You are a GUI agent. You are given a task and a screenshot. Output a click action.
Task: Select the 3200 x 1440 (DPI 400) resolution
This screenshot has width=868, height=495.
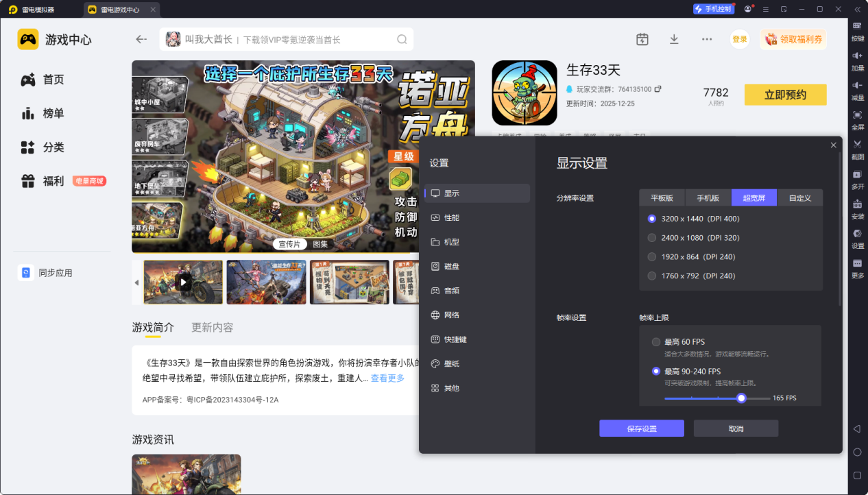tap(652, 219)
